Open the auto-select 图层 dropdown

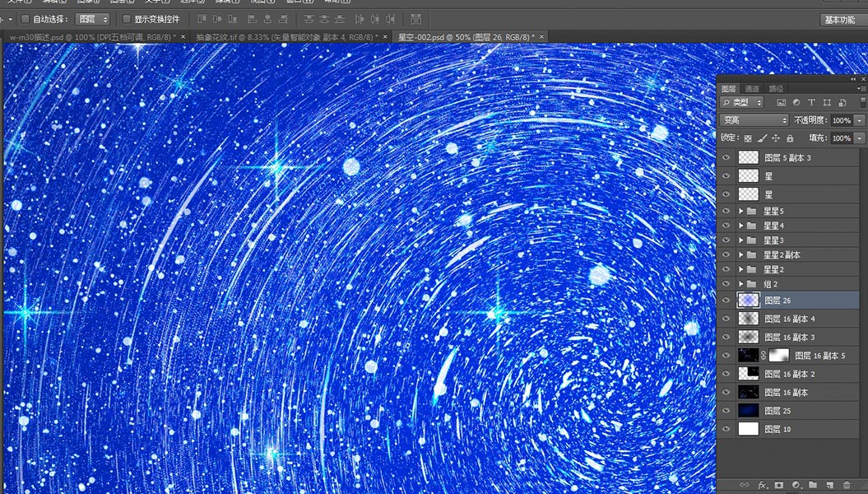[x=92, y=20]
